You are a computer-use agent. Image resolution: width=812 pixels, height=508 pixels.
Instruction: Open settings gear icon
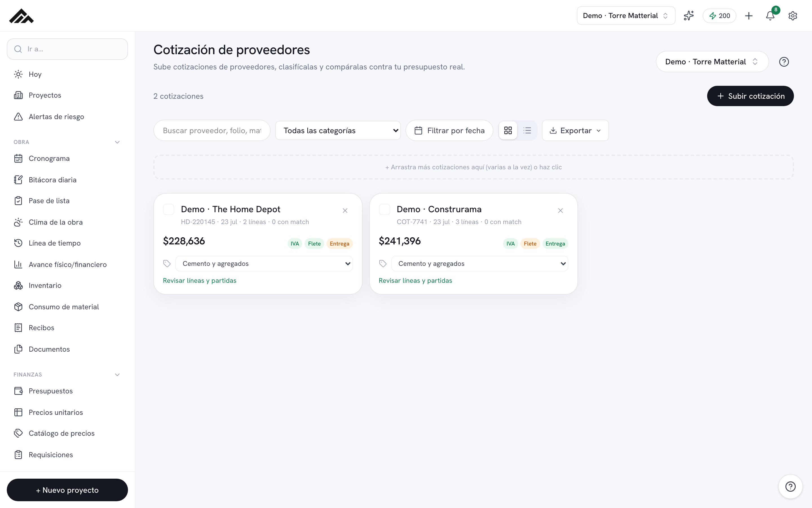coord(793,16)
